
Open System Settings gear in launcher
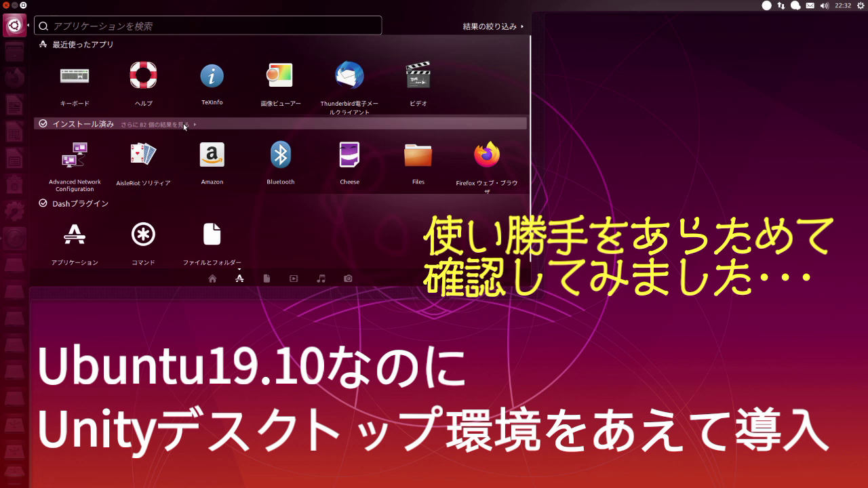[14, 211]
